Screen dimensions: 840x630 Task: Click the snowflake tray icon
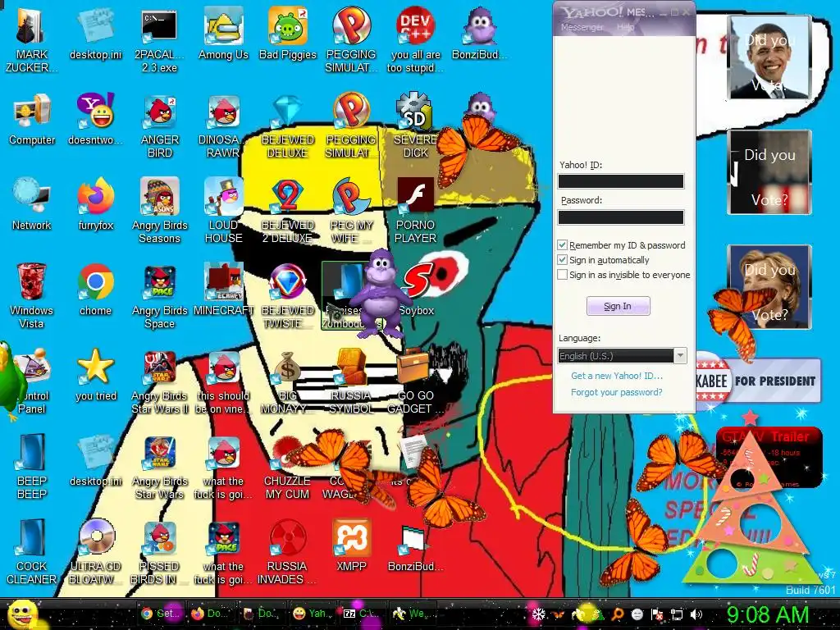pyautogui.click(x=537, y=614)
